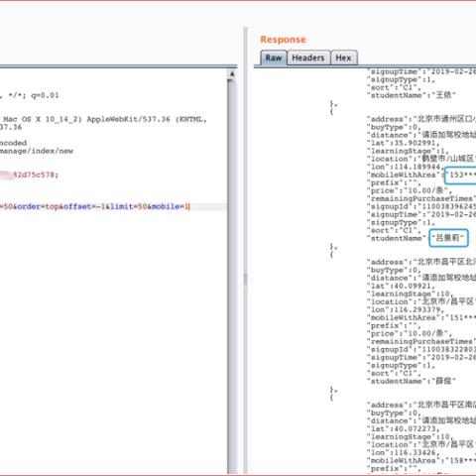This screenshot has width=476, height=476.
Task: Click signupId starting 110038396245
Action: pos(421,206)
